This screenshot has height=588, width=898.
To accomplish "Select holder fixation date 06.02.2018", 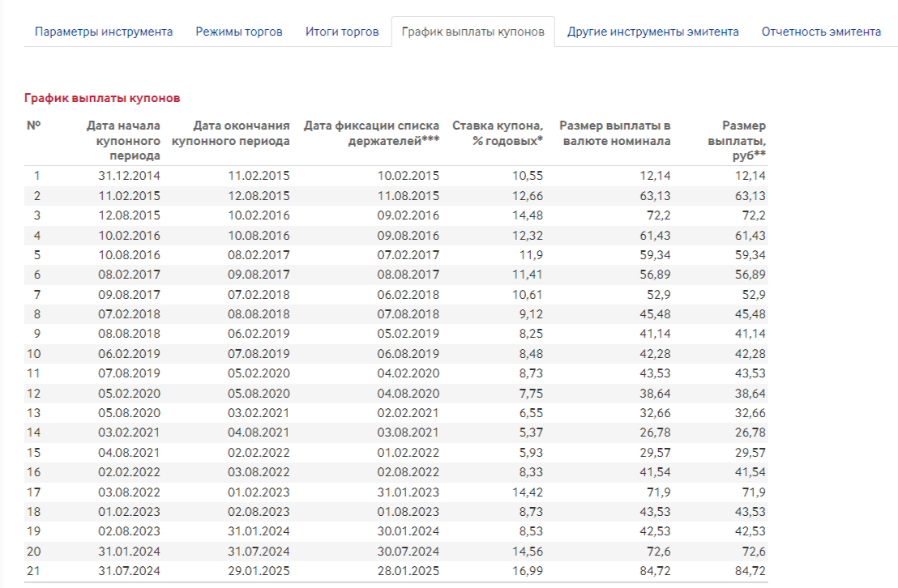I will (408, 294).
